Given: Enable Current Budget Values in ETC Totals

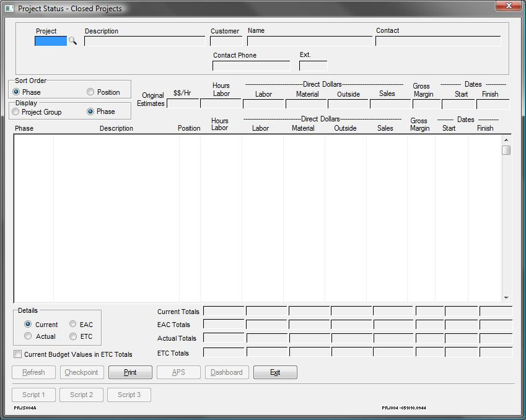Looking at the screenshot, I should pos(17,354).
